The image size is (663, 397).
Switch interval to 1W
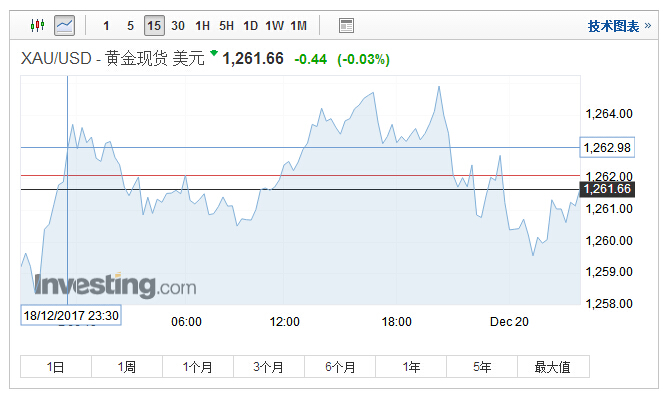[x=274, y=26]
